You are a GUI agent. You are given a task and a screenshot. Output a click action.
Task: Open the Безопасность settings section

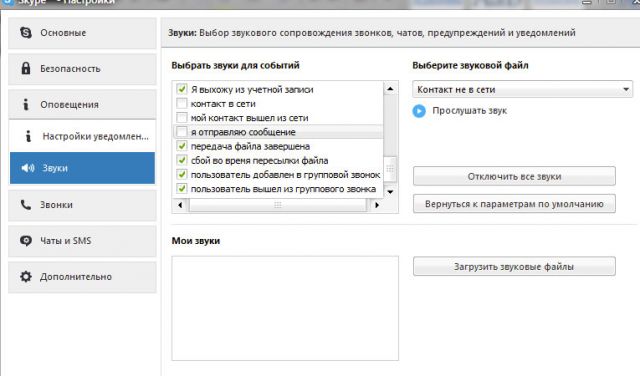point(82,69)
